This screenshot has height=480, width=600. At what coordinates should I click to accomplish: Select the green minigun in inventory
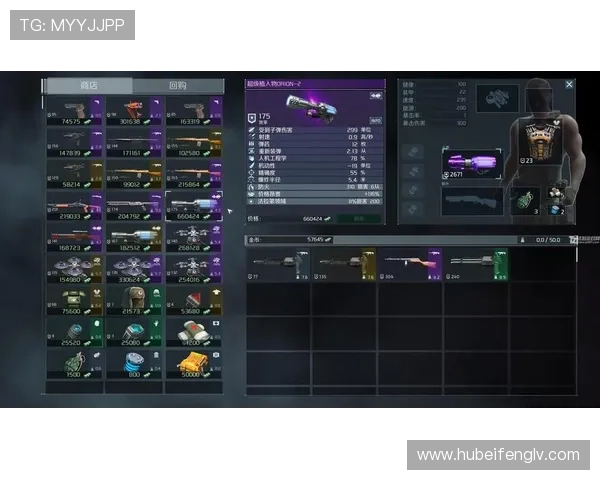(x=474, y=264)
